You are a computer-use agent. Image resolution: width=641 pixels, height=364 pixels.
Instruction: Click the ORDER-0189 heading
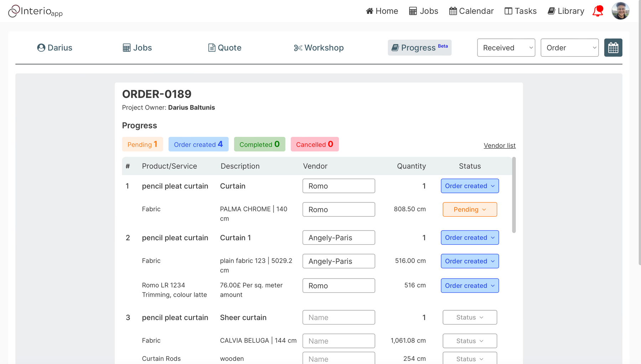click(157, 94)
